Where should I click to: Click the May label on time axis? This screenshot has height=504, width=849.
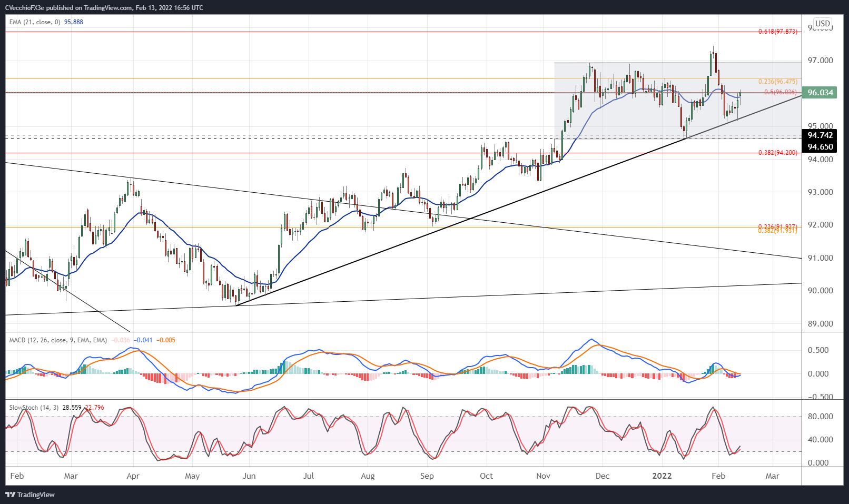pyautogui.click(x=192, y=476)
